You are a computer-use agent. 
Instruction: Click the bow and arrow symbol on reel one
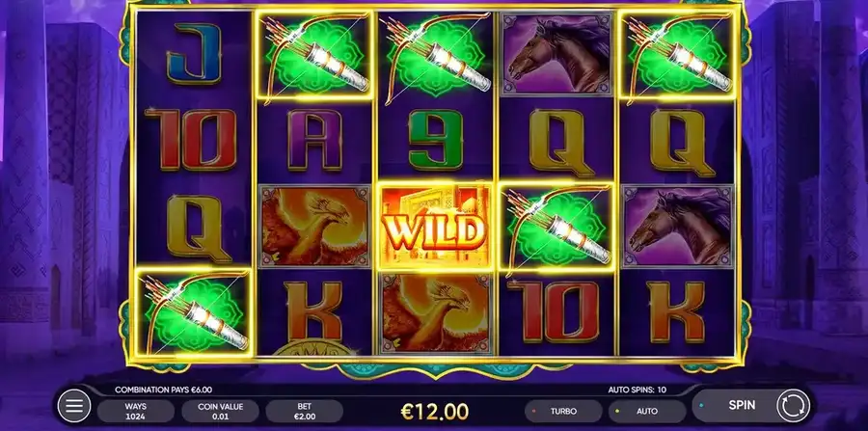(194, 312)
